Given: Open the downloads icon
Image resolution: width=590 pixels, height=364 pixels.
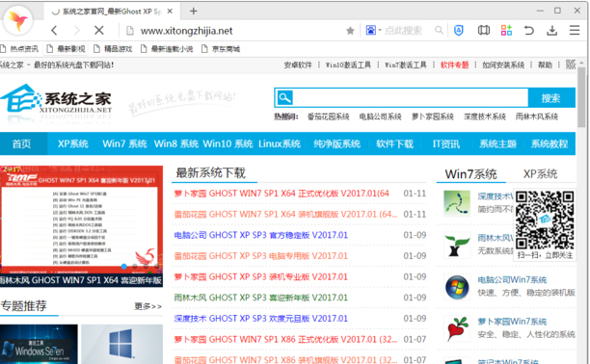Looking at the screenshot, I should click(x=551, y=30).
